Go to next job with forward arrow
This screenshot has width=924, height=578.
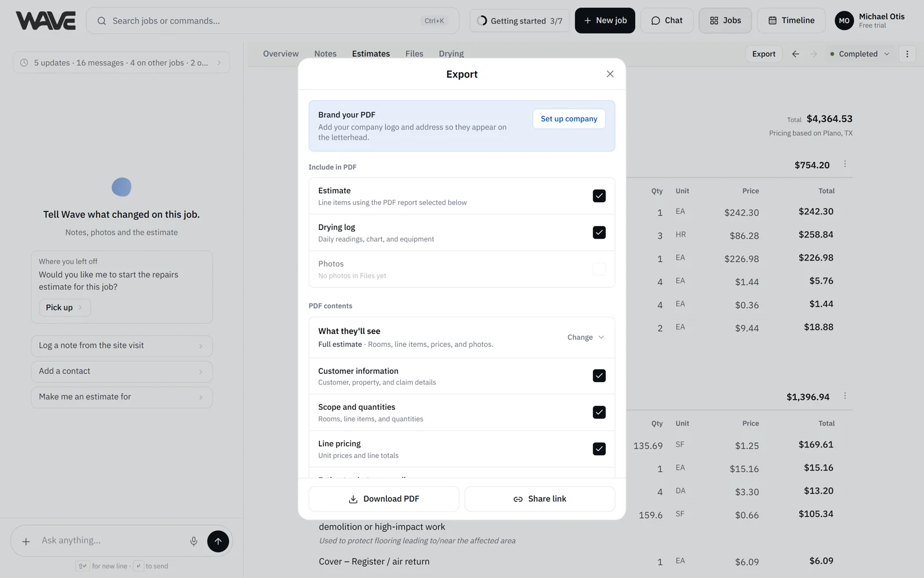tap(814, 54)
